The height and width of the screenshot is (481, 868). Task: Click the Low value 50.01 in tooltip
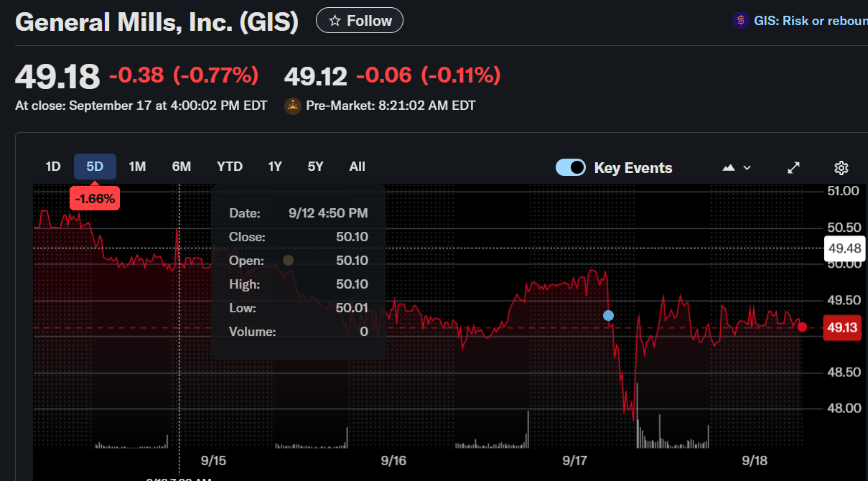352,308
